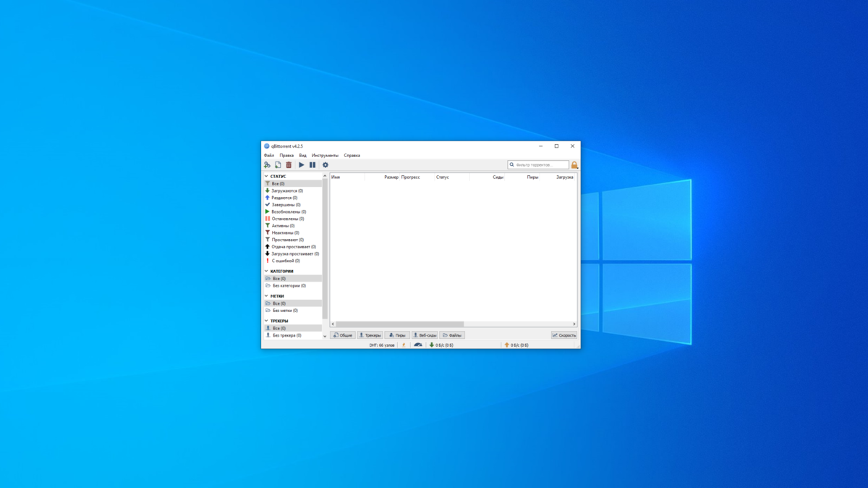This screenshot has height=488, width=868.
Task: Open the Вид menu
Action: tap(303, 156)
